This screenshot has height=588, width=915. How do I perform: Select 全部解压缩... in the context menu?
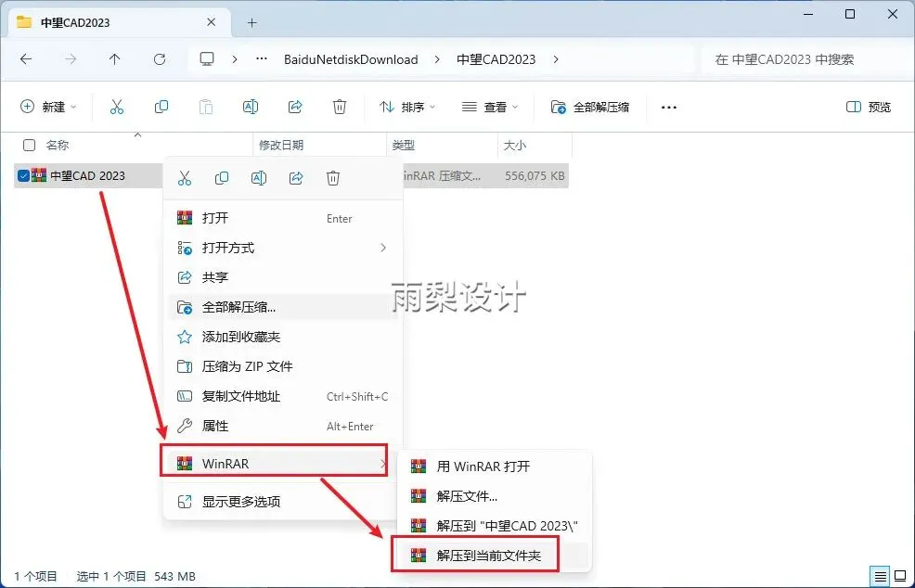pos(283,307)
